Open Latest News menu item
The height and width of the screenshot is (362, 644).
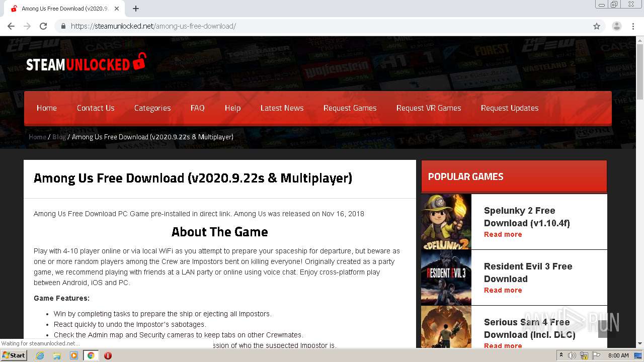click(282, 108)
